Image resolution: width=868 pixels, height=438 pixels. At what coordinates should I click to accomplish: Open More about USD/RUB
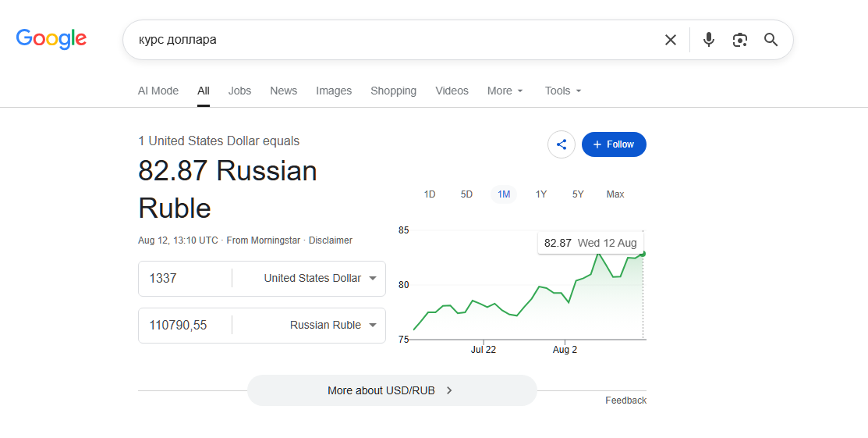[392, 390]
